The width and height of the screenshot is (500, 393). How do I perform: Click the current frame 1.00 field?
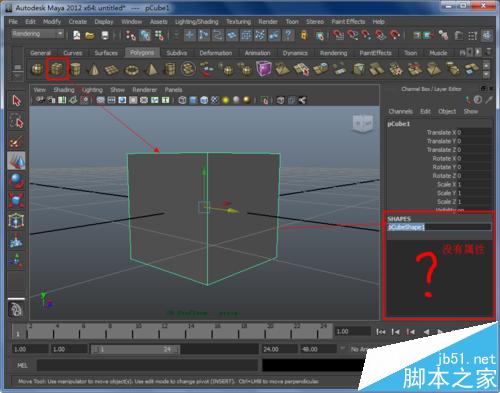(x=352, y=331)
